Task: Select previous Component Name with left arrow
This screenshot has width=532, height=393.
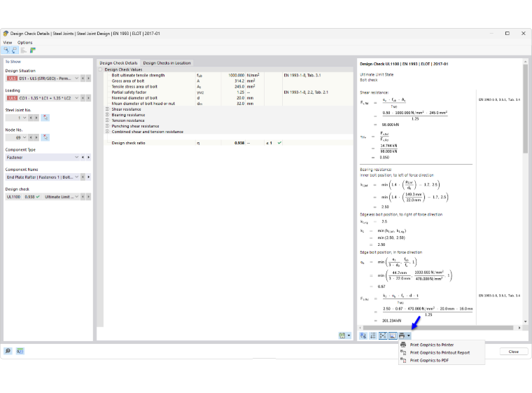Action: [x=83, y=177]
